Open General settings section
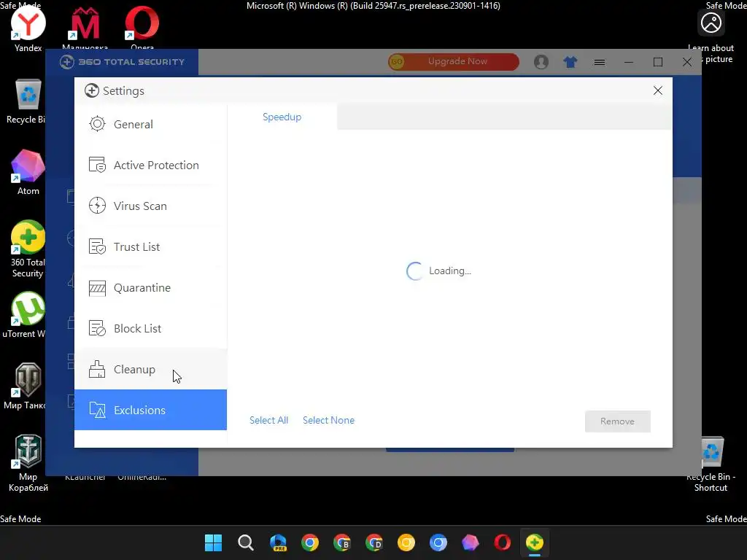Screen dimensions: 747x560 coord(150,124)
